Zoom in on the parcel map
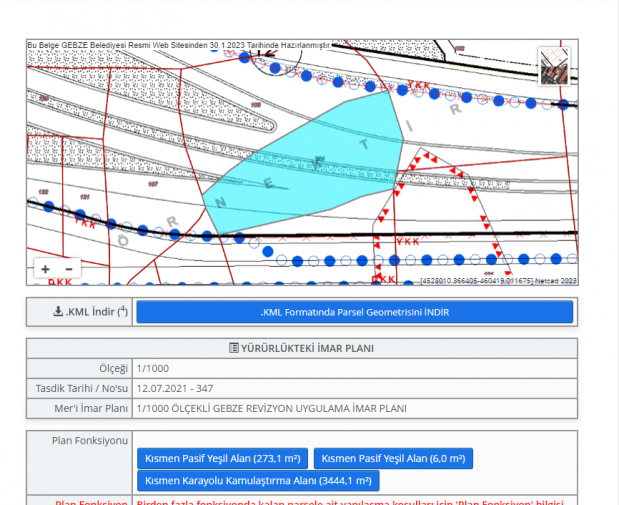Viewport: 619px width, 505px height. coord(45,269)
